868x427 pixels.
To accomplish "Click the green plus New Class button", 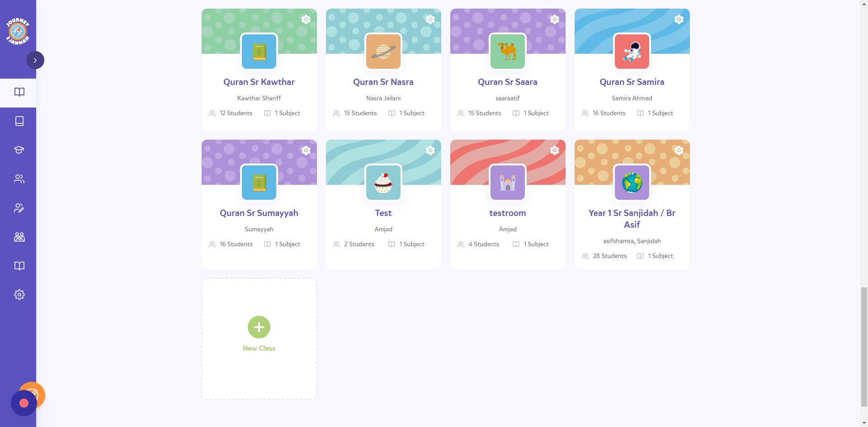I will tap(259, 327).
